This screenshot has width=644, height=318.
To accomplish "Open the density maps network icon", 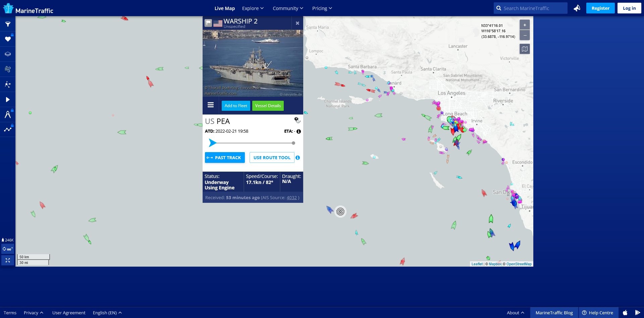I will [x=8, y=84].
